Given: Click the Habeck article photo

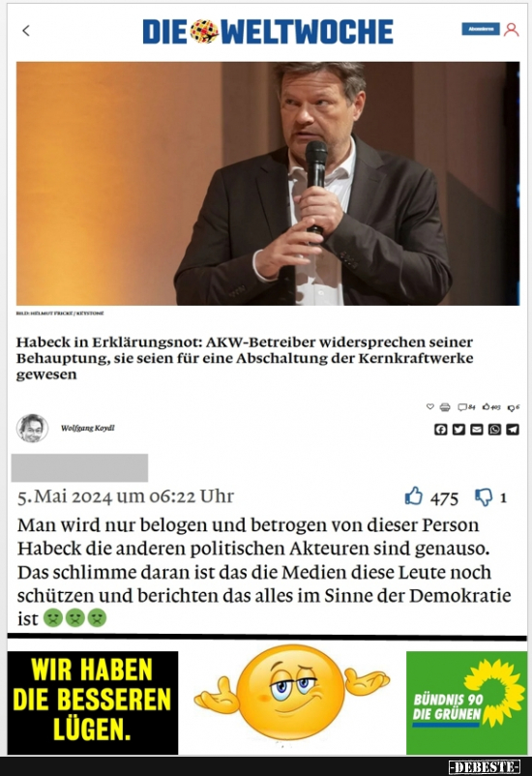Looking at the screenshot, I should coord(268,183).
